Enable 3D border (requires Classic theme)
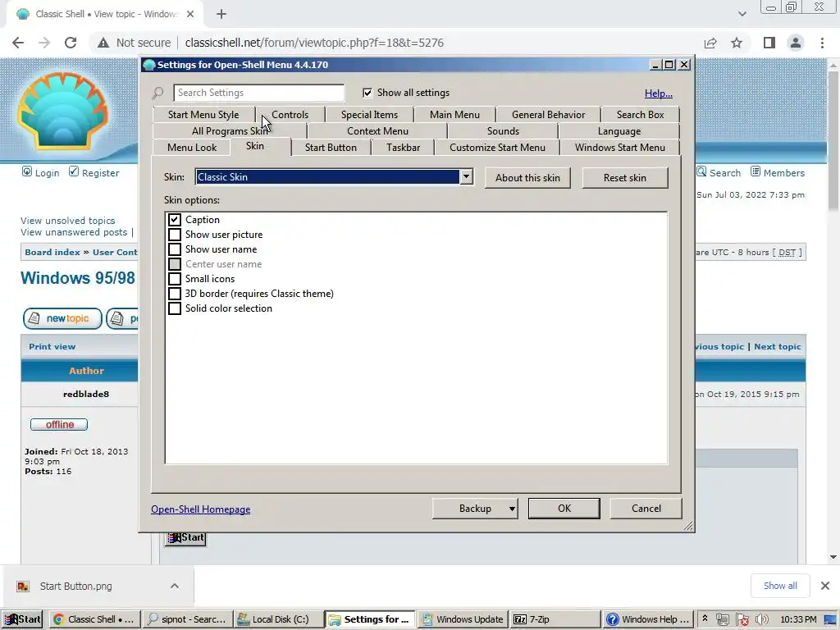Screen dimensions: 840x630 175,294
